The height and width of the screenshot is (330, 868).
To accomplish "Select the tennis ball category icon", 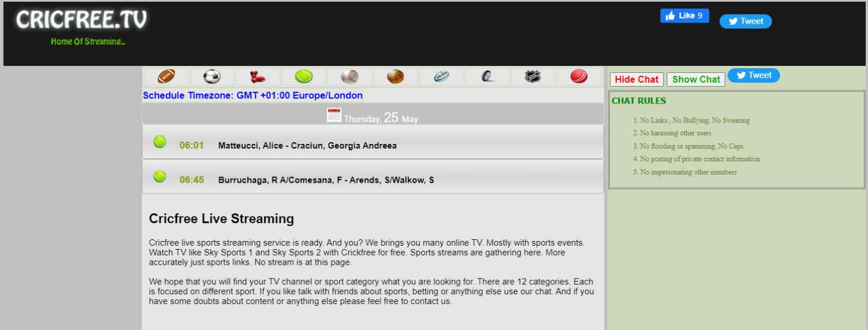I will click(x=304, y=76).
